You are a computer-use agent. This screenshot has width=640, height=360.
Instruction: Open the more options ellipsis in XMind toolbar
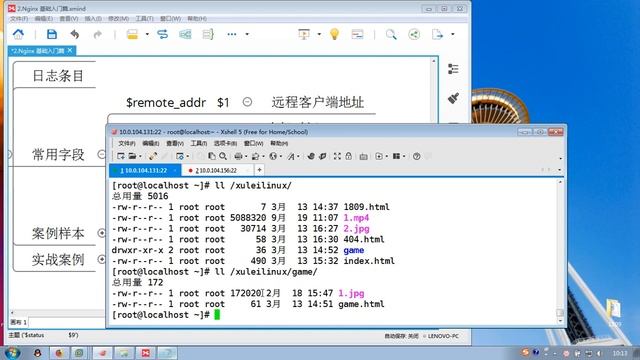coord(232,34)
